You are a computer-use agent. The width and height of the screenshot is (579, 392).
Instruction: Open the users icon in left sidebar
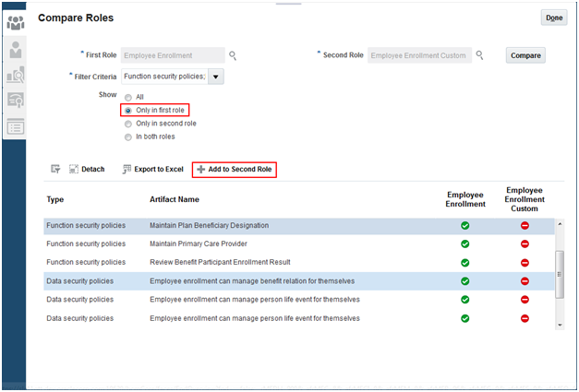(x=15, y=48)
